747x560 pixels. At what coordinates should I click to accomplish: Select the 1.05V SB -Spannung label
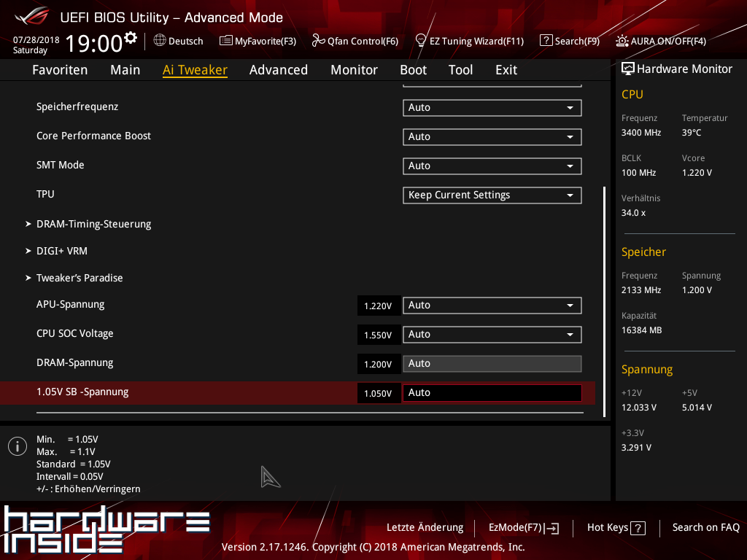[82, 392]
